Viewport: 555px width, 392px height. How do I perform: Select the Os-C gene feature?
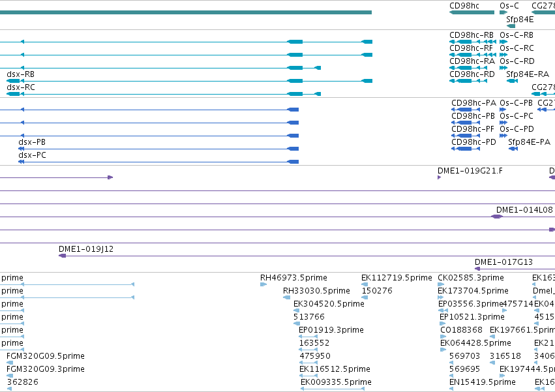pos(503,12)
